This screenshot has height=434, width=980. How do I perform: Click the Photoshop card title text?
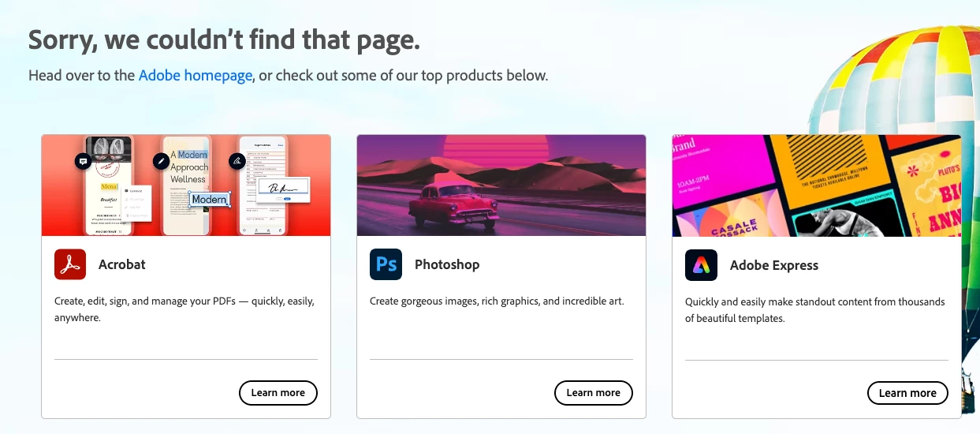(447, 264)
